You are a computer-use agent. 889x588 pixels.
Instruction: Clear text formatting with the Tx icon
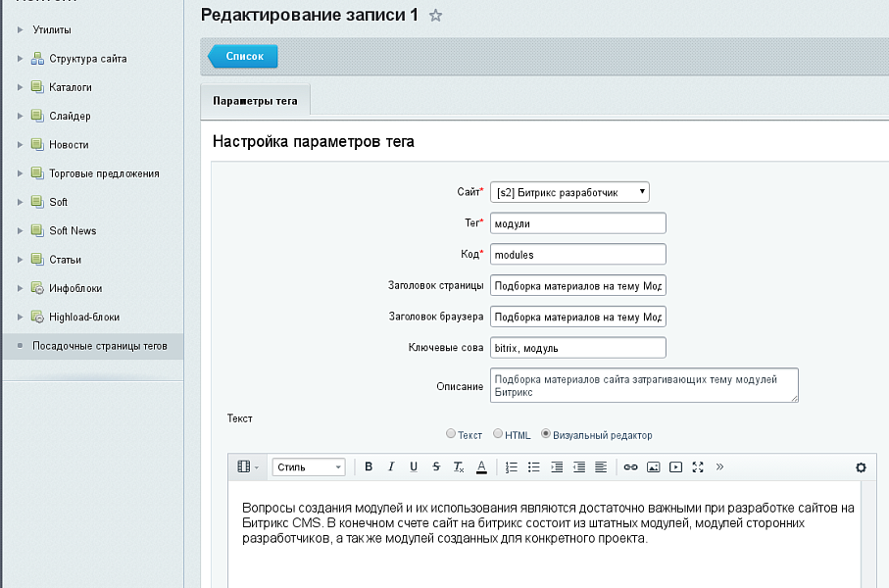pyautogui.click(x=458, y=467)
